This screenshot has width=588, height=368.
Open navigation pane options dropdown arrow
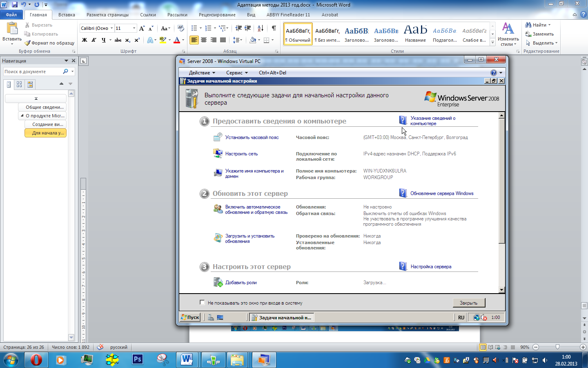click(66, 61)
